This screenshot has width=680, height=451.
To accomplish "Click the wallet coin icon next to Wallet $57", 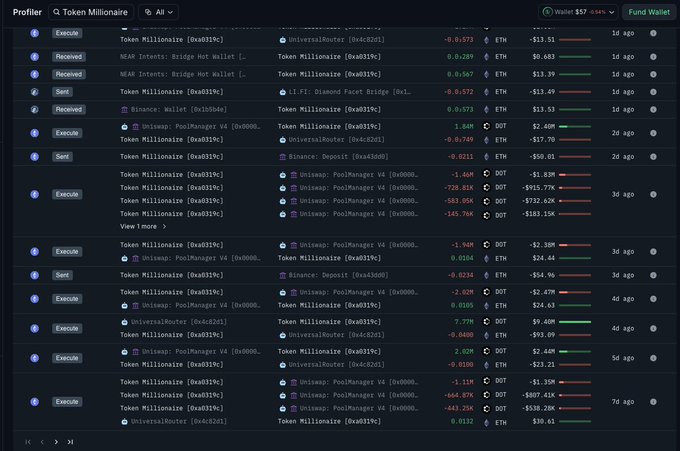I will (x=548, y=12).
